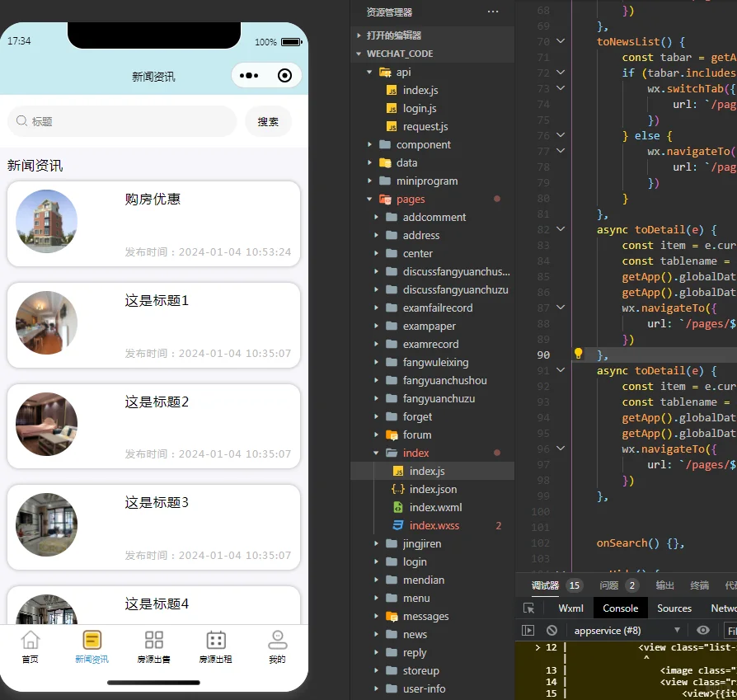Open the 资源管理器 more actions (...) icon
The height and width of the screenshot is (700, 737).
[x=493, y=11]
